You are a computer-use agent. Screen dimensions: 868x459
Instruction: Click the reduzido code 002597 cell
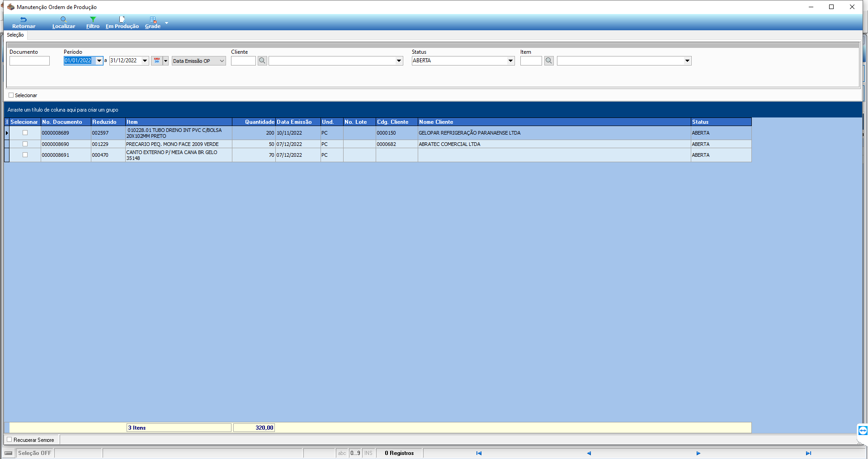pyautogui.click(x=108, y=133)
